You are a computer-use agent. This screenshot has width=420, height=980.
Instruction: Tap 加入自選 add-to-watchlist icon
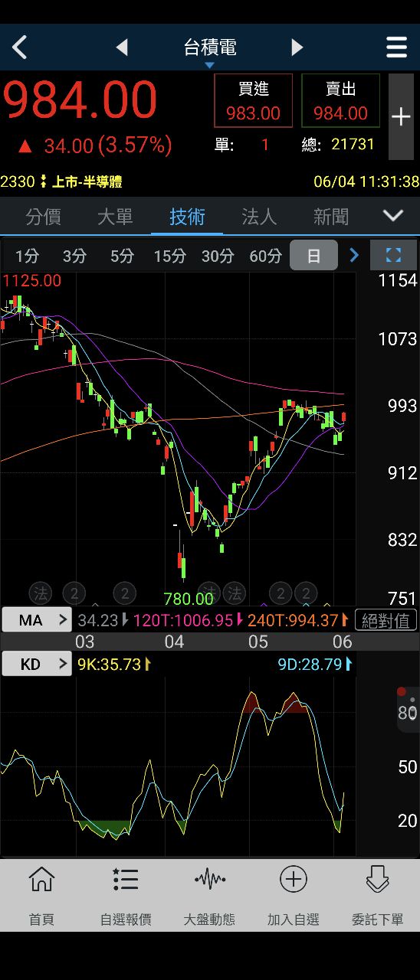point(294,895)
